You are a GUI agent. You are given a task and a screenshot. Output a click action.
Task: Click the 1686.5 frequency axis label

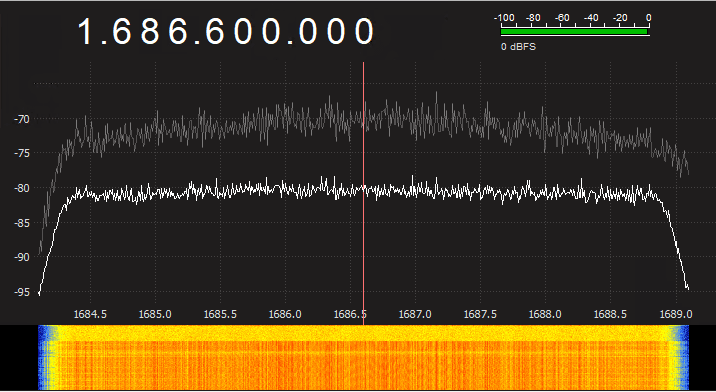(350, 314)
